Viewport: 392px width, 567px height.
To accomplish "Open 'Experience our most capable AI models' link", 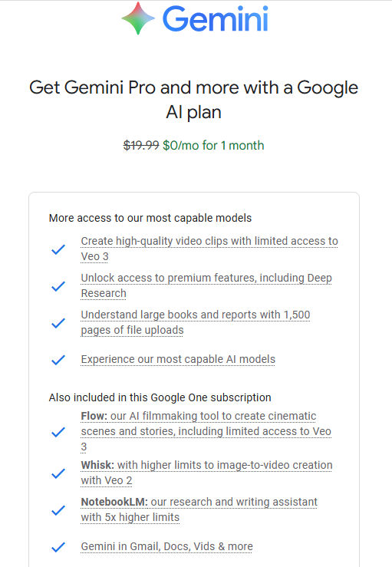I will point(178,359).
